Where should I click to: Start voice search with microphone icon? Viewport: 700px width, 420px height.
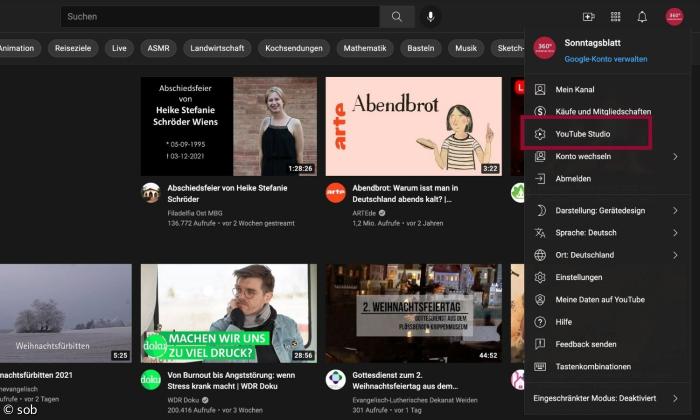[430, 17]
